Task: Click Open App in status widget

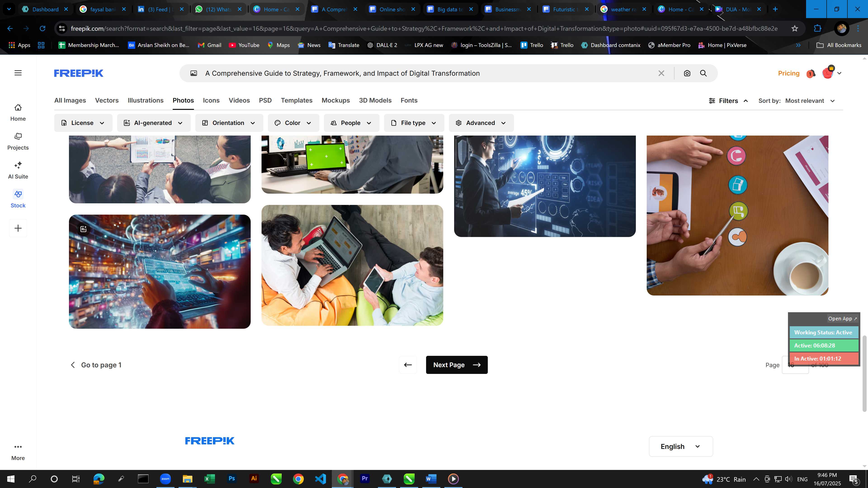Action: click(842, 319)
